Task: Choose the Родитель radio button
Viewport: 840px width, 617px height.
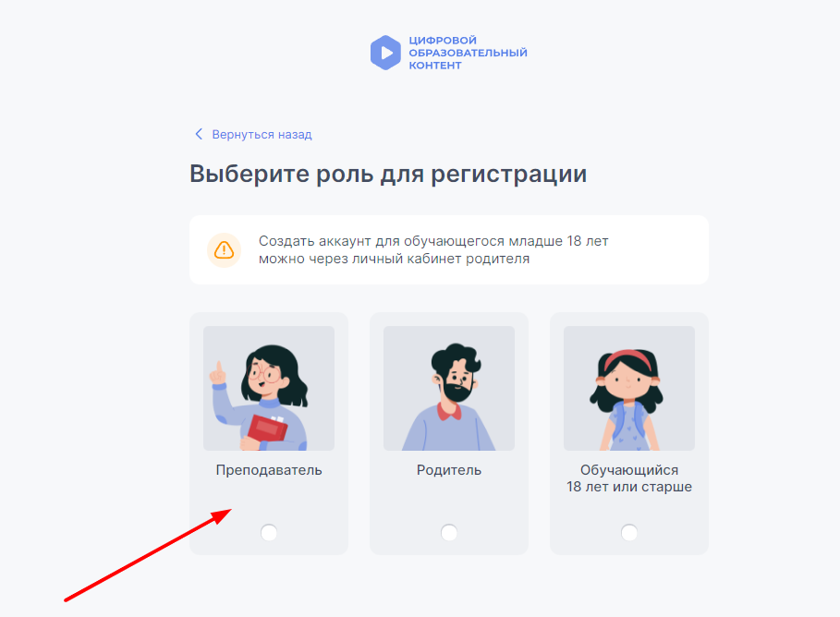Action: click(449, 532)
